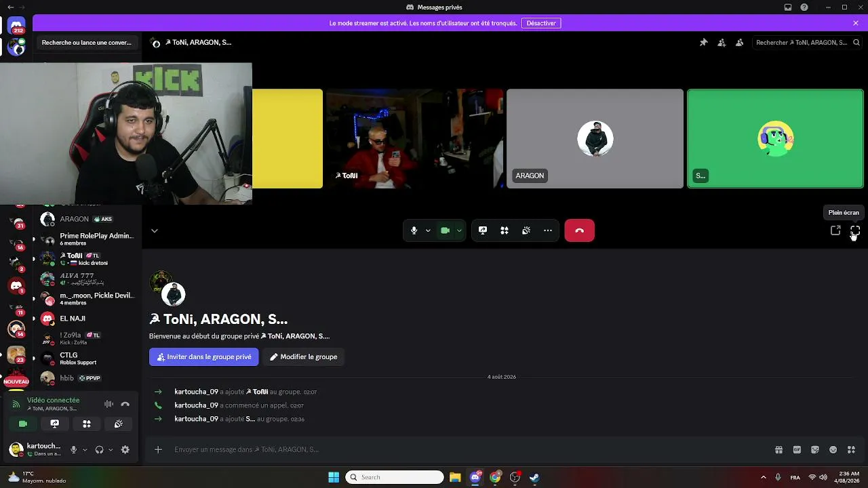Pop out the call into a separate window
This screenshot has width=868, height=488.
click(835, 230)
